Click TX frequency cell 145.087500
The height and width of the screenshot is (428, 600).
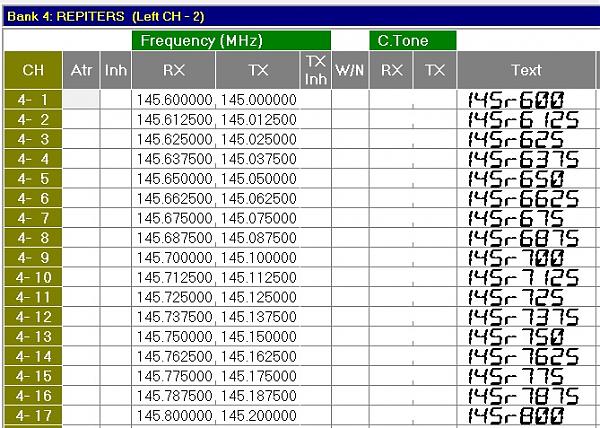[x=258, y=238]
